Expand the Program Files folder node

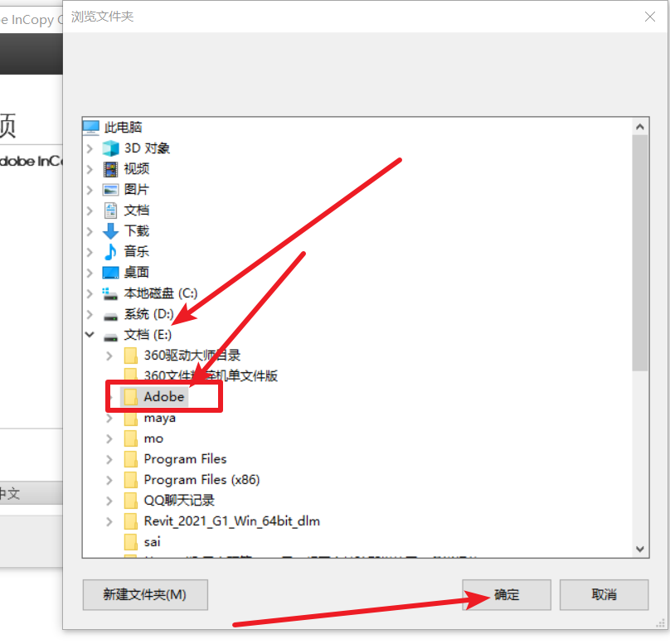pyautogui.click(x=109, y=459)
